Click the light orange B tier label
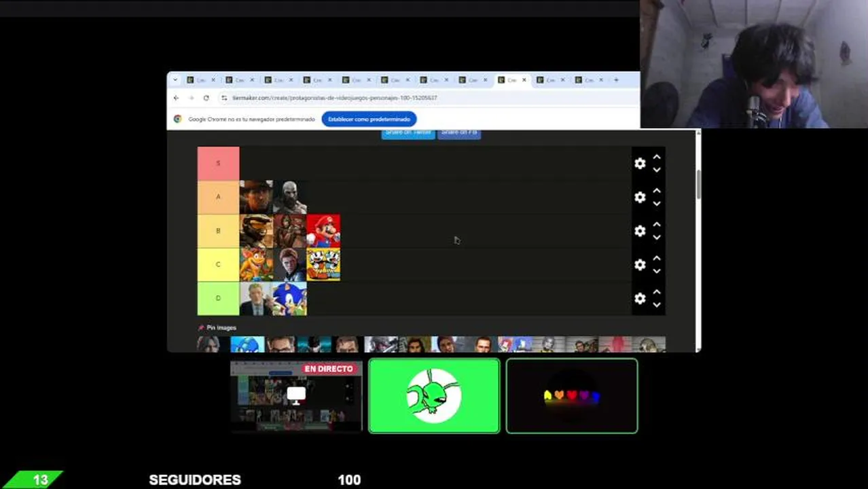This screenshot has width=868, height=489. pyautogui.click(x=218, y=232)
